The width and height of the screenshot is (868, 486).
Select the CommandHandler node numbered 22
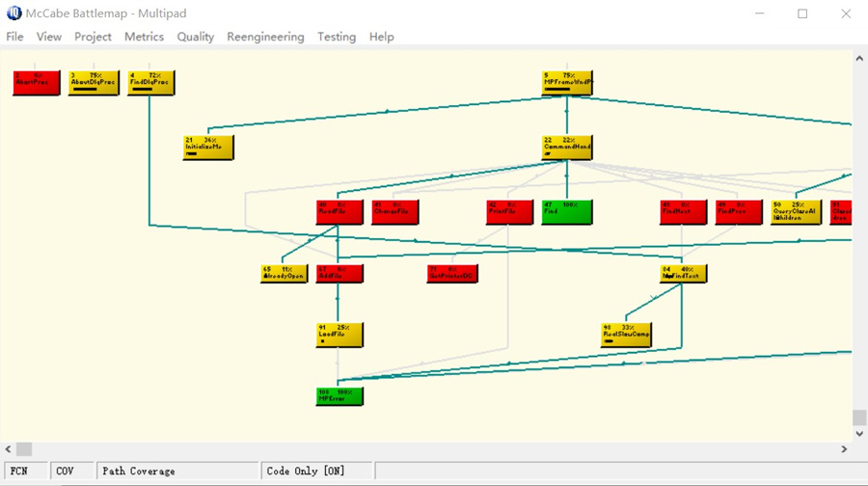click(567, 148)
